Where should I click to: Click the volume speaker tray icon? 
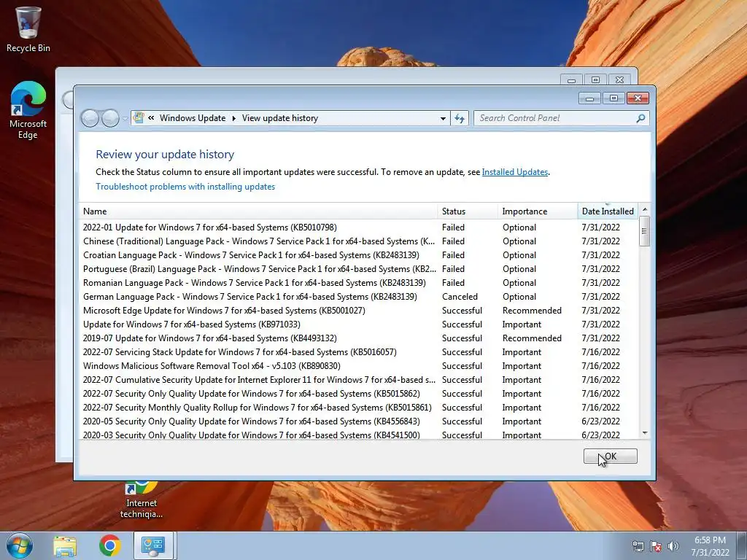tap(673, 547)
